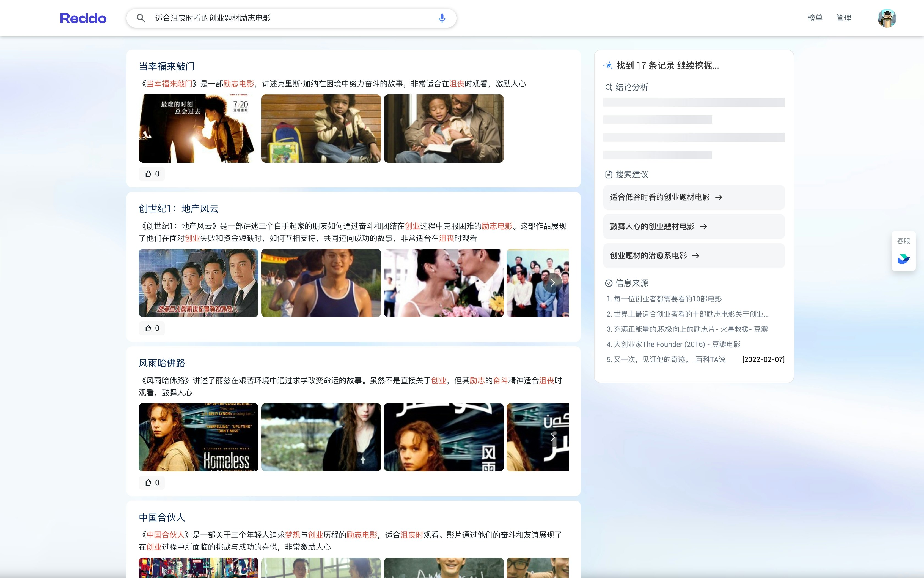Show next images for 风雨哈佛路

(552, 437)
